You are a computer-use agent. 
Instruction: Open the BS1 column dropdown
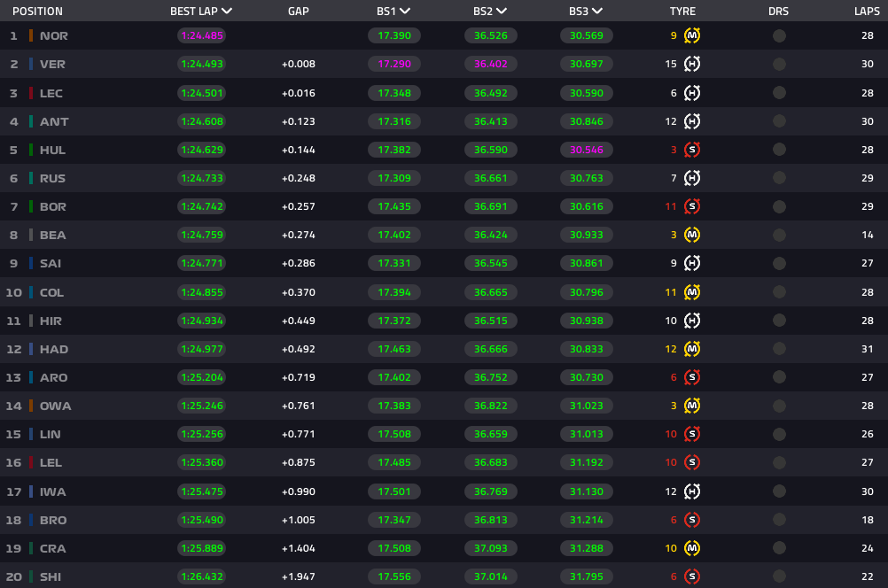tap(405, 12)
